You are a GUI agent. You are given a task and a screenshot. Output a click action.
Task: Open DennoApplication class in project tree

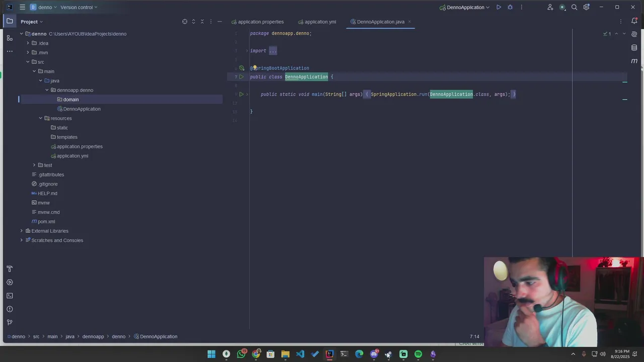tap(82, 109)
